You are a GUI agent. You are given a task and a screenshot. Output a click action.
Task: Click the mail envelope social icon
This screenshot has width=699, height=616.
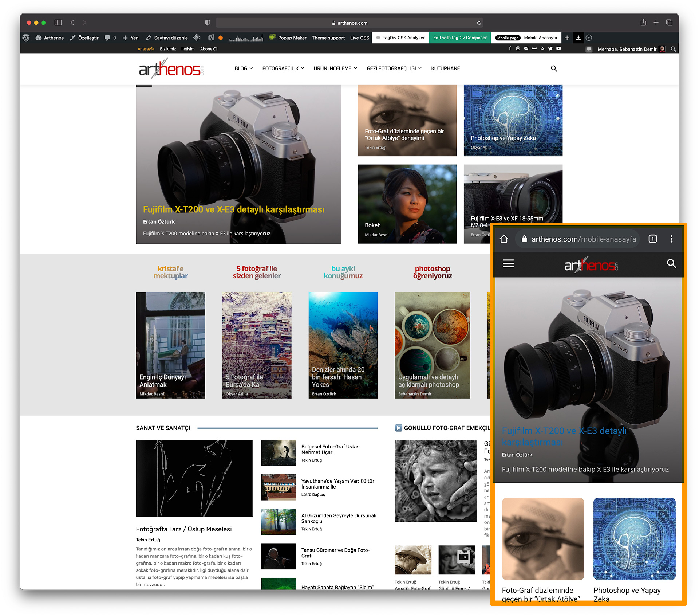(x=526, y=48)
